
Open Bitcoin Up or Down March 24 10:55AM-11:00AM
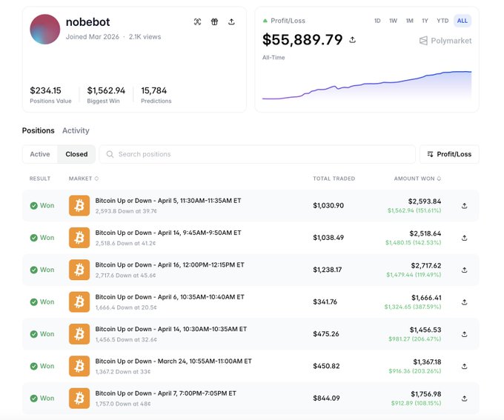[173, 361]
